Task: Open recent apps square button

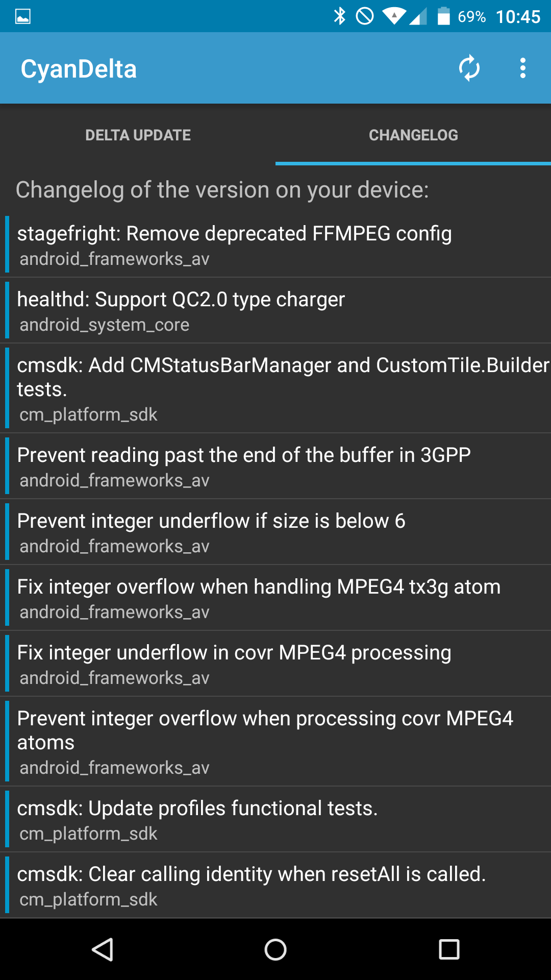Action: coord(449,950)
